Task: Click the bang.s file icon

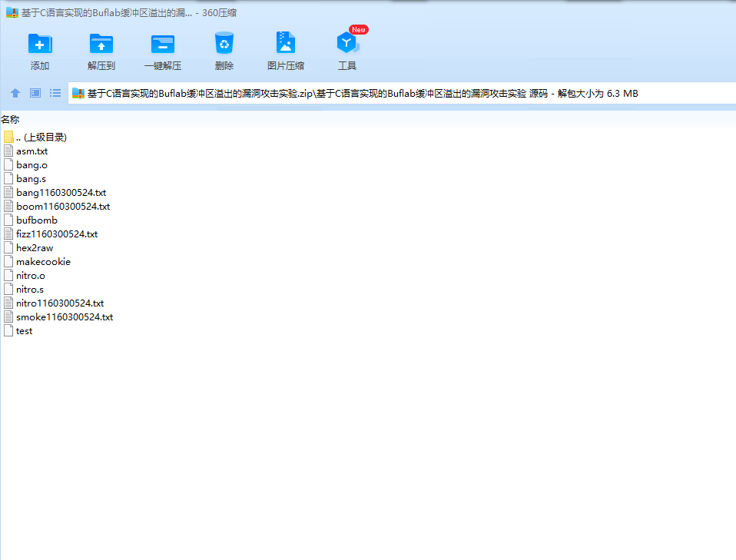Action: click(x=8, y=178)
